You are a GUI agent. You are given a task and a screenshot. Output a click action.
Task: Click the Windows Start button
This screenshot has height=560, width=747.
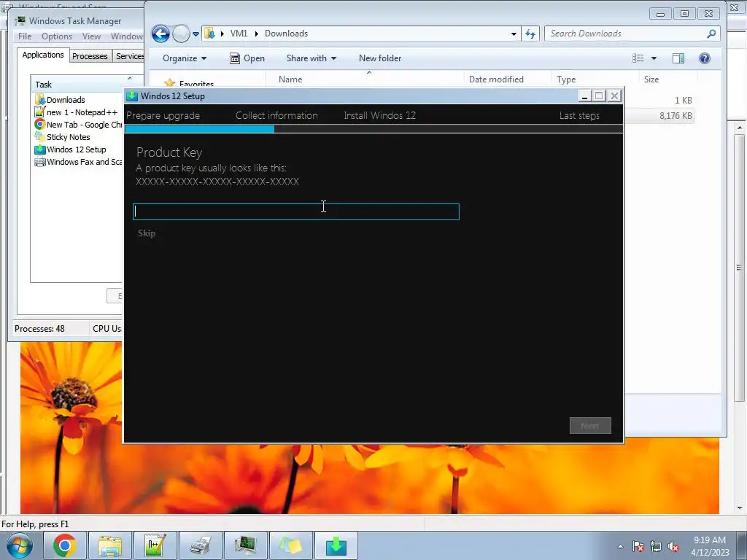click(20, 545)
